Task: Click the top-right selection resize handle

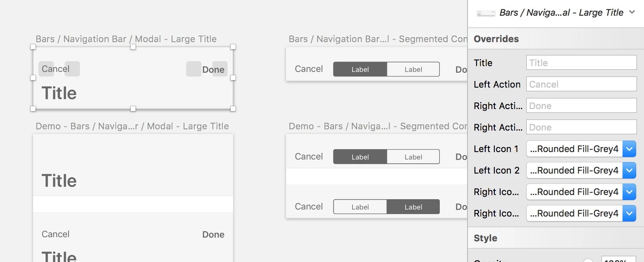Action: (233, 47)
